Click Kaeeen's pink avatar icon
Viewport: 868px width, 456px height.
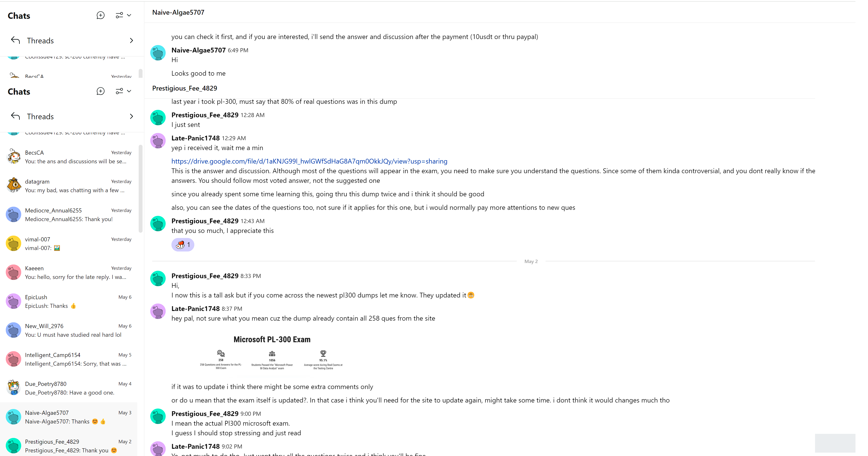[x=13, y=273]
